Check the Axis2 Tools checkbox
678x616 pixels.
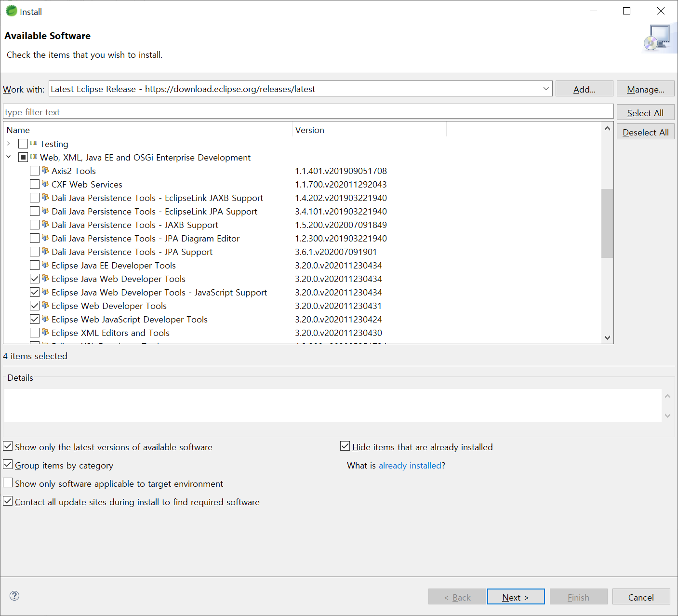(x=35, y=171)
